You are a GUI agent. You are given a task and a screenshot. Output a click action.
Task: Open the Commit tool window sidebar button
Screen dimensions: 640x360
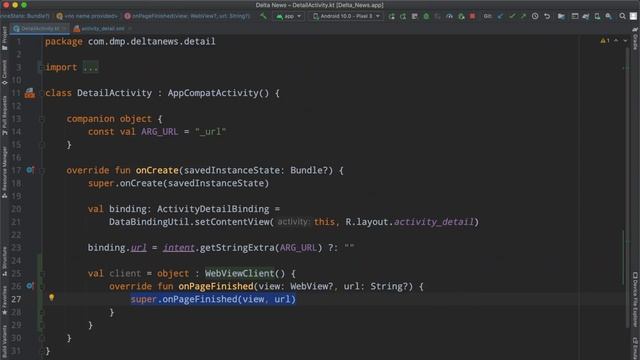pyautogui.click(x=4, y=72)
